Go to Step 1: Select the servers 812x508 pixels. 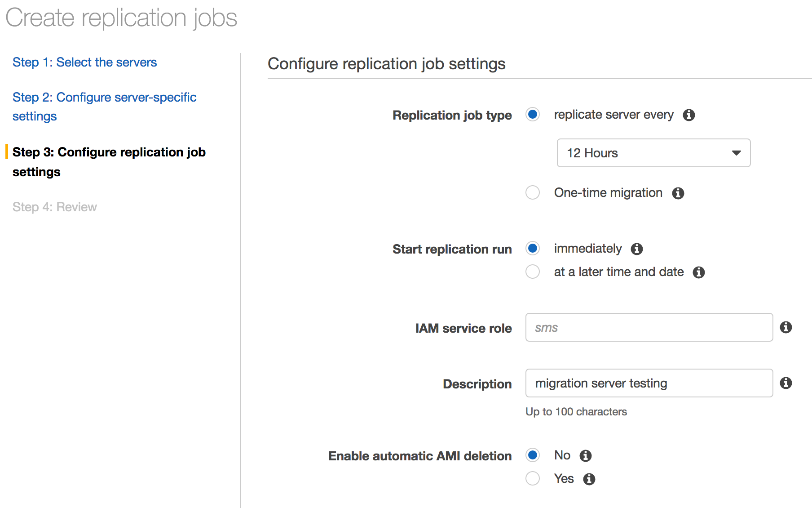coord(84,62)
